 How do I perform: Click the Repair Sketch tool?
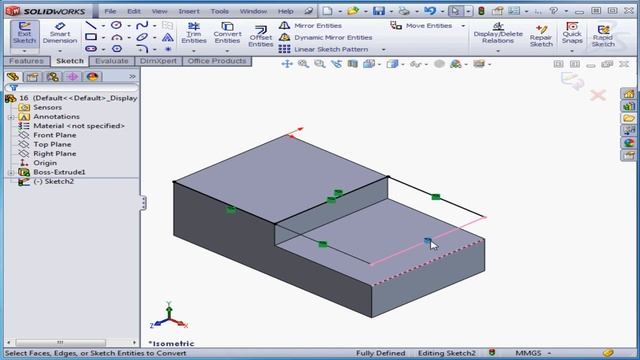click(x=541, y=36)
